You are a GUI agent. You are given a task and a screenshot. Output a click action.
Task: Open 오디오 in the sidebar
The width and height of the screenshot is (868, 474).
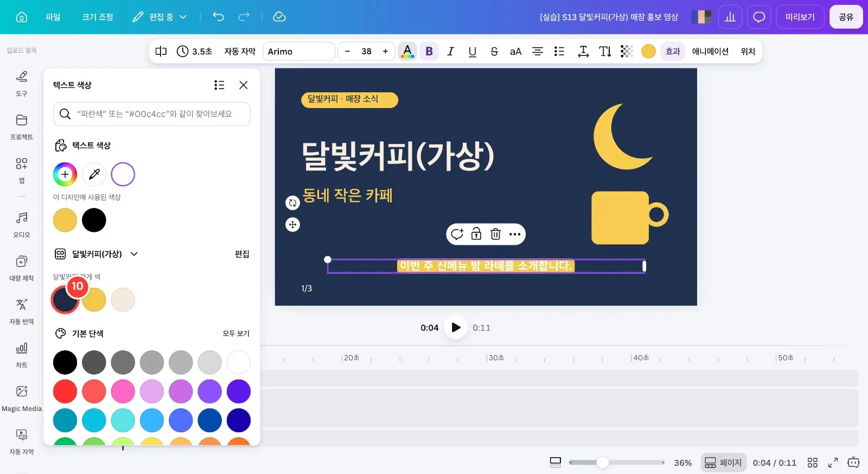pos(22,224)
